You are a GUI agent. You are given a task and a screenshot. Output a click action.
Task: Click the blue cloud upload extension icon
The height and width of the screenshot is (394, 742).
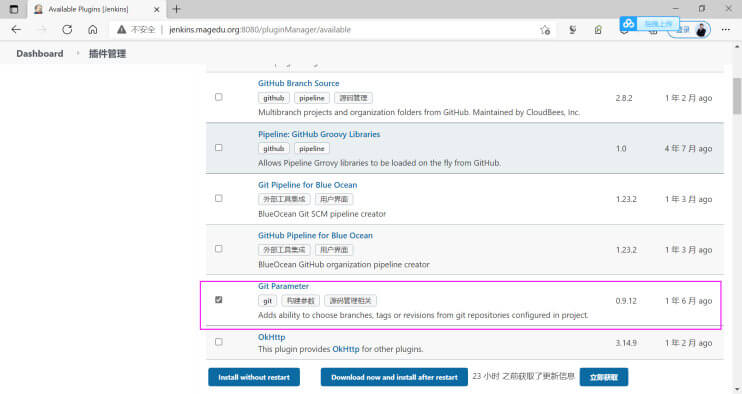click(x=628, y=23)
